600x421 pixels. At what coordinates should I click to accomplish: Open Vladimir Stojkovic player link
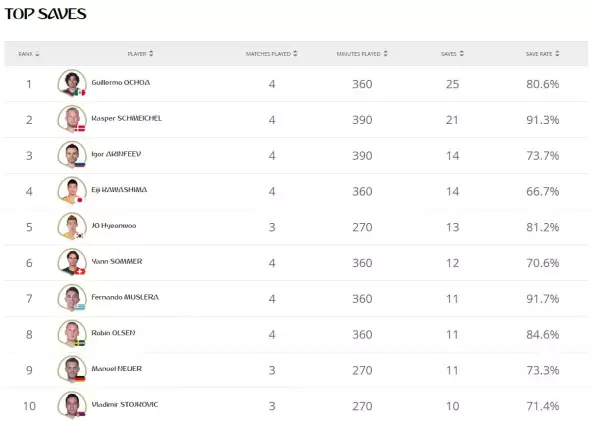123,404
